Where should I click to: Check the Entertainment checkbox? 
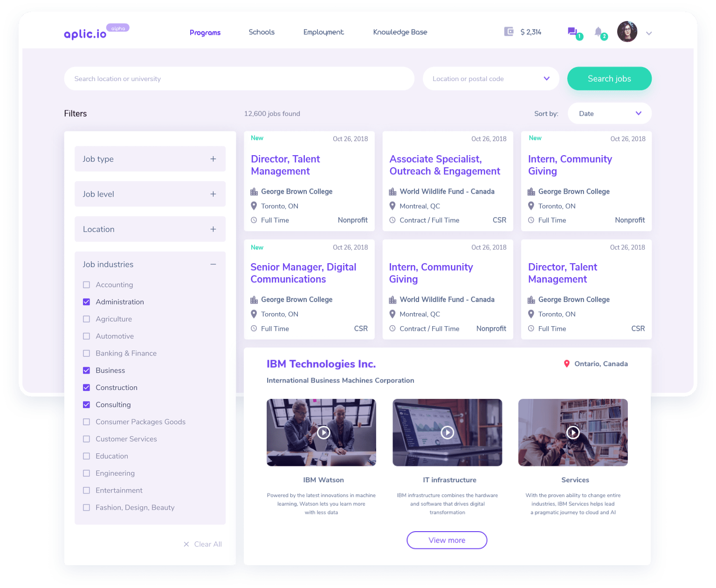point(86,490)
